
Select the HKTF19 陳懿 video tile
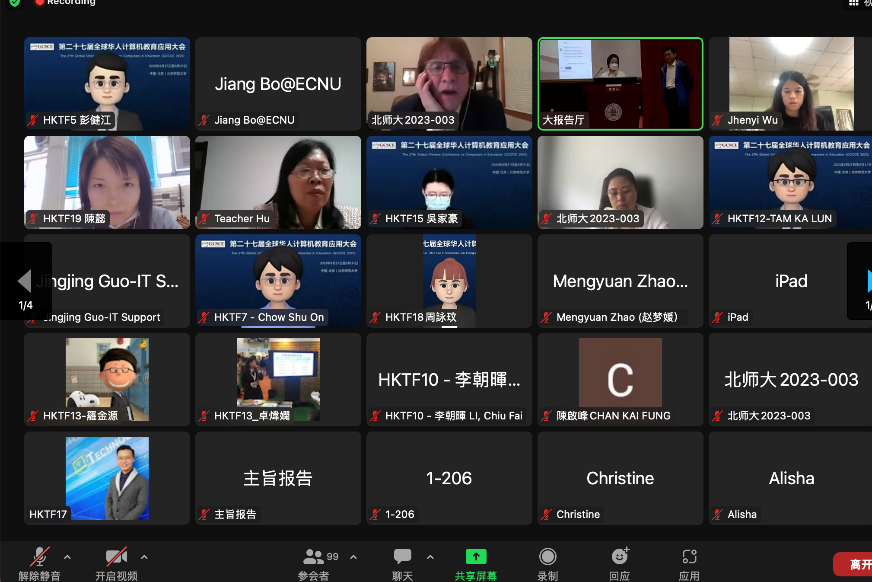point(107,182)
